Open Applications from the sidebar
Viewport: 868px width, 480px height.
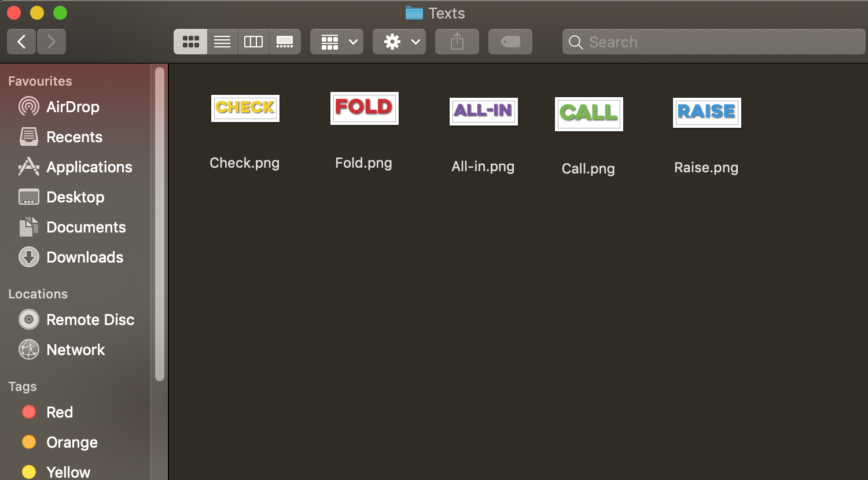tap(89, 167)
